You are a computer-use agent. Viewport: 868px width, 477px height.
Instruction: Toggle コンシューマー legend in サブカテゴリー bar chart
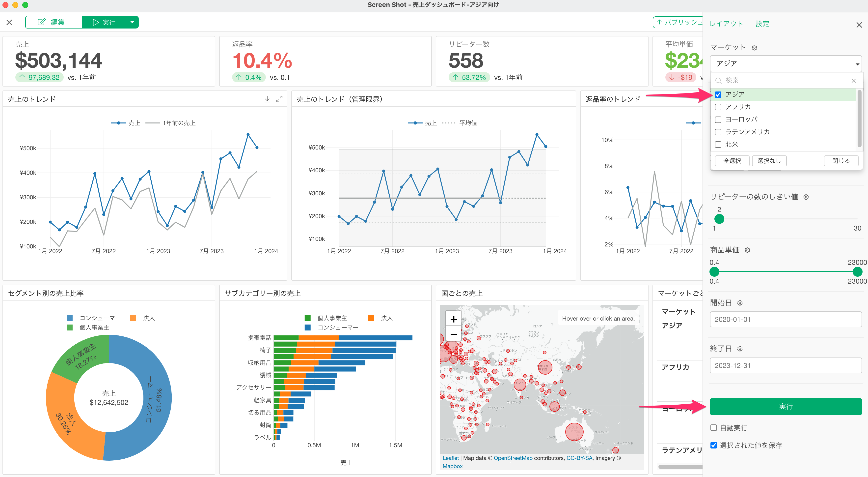coord(331,328)
